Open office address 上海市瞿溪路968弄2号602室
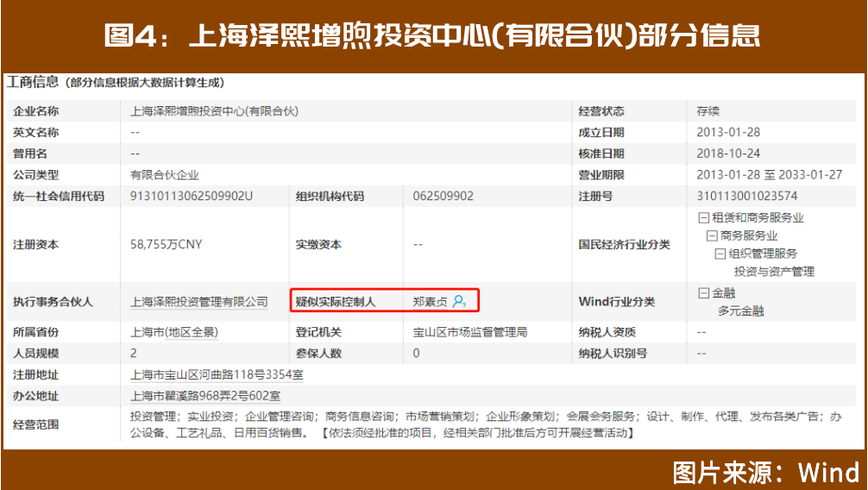This screenshot has height=490, width=868. 204,396
